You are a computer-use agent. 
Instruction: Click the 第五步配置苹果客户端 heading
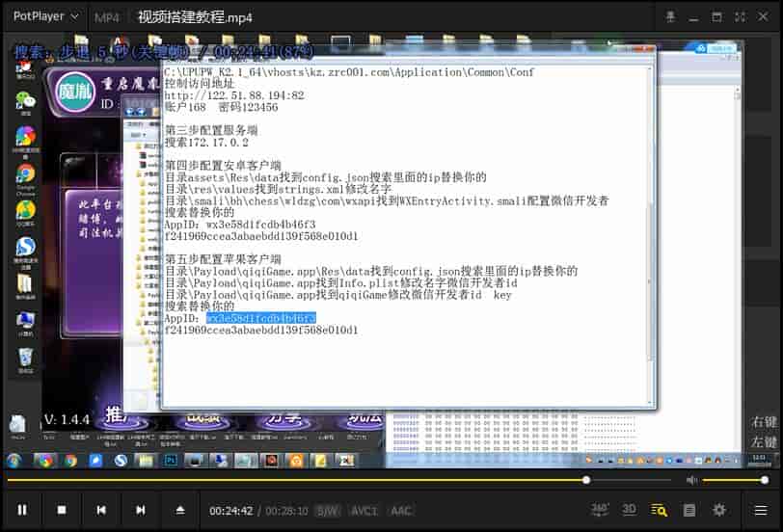[x=223, y=259]
